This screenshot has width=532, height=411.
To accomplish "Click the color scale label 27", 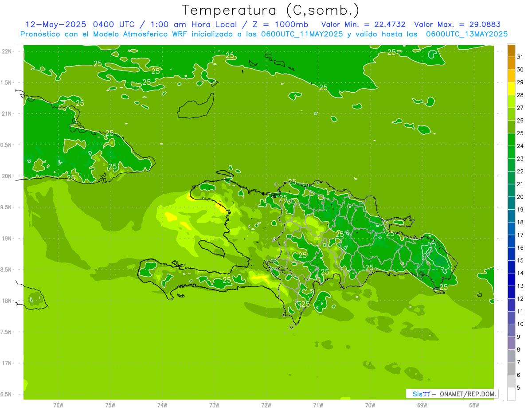I will point(520,108).
